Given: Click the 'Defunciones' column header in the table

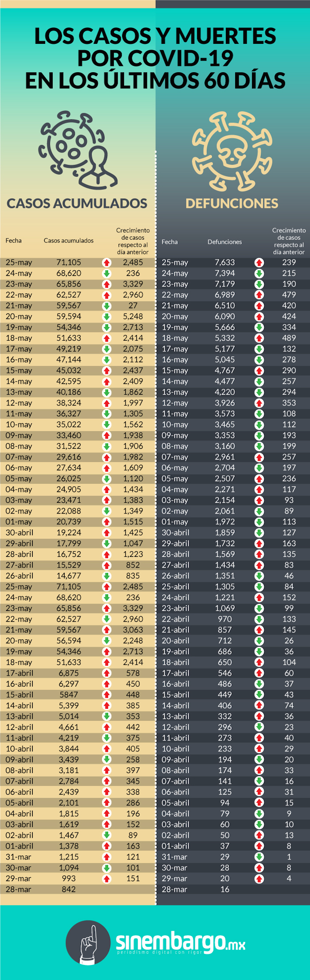Looking at the screenshot, I should [x=225, y=242].
